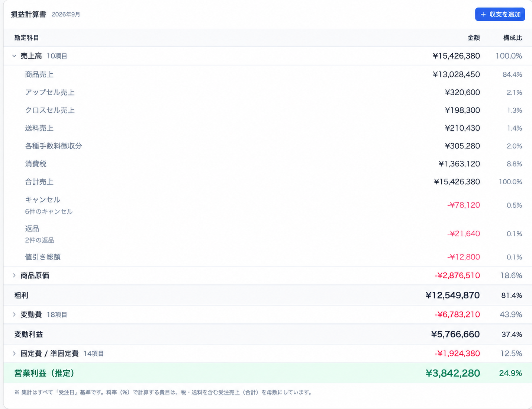The image size is (532, 409).
Task: Click the 18項目 count beside 変動費
Action: click(57, 314)
